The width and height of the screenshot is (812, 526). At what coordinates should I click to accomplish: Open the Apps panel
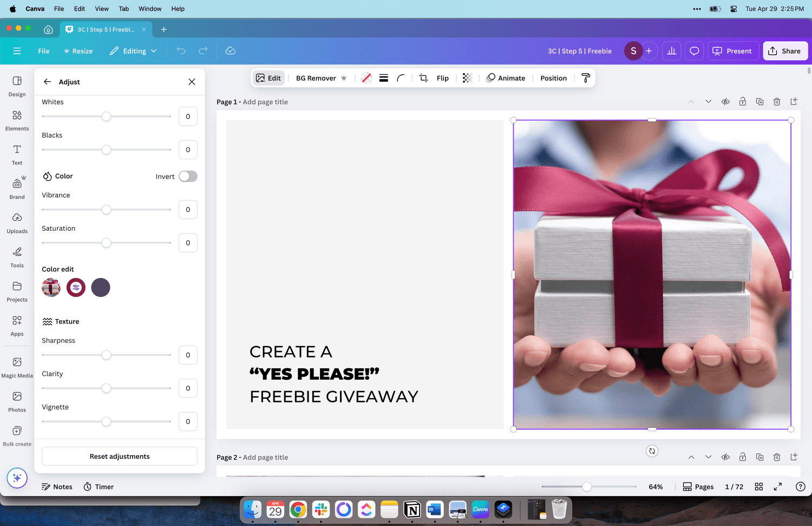[x=17, y=326]
